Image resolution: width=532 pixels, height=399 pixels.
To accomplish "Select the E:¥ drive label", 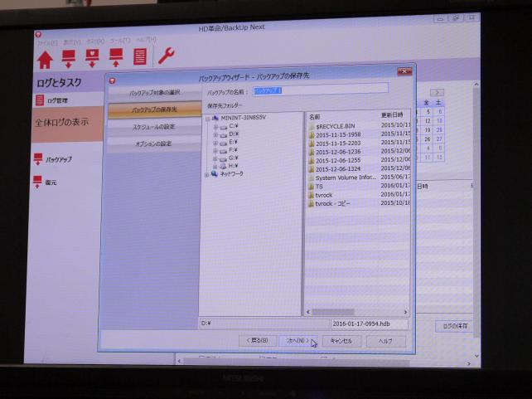I will coord(234,142).
